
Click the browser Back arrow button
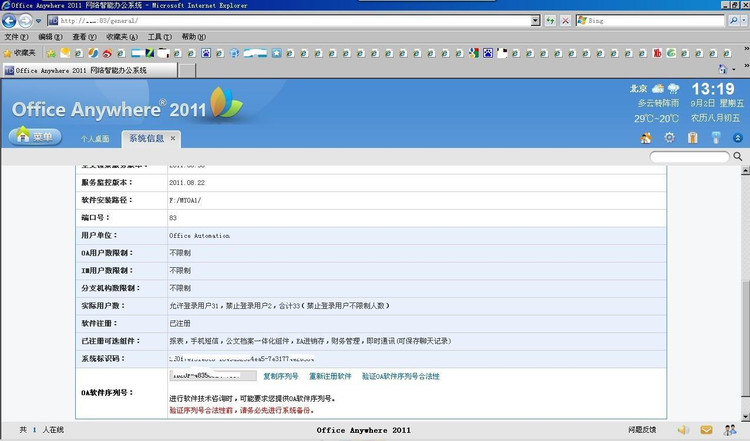point(9,21)
